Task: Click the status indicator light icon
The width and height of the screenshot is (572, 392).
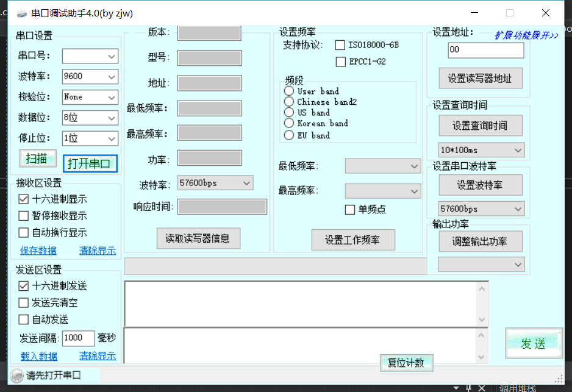Action: click(x=16, y=376)
